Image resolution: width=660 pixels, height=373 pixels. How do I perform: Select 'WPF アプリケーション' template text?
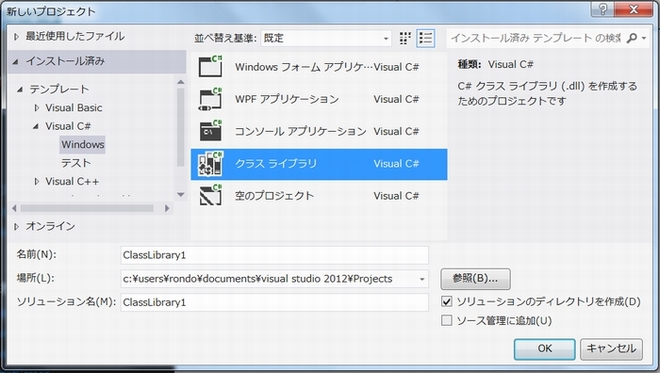287,99
